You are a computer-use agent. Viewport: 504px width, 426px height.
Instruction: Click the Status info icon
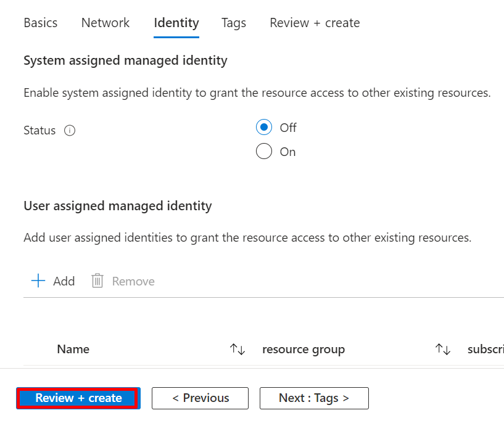70,131
